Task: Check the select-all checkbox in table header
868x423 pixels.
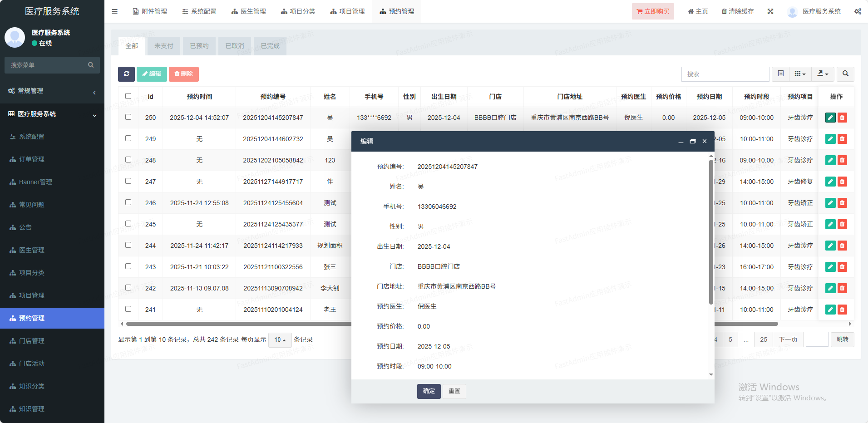Action: pos(128,96)
